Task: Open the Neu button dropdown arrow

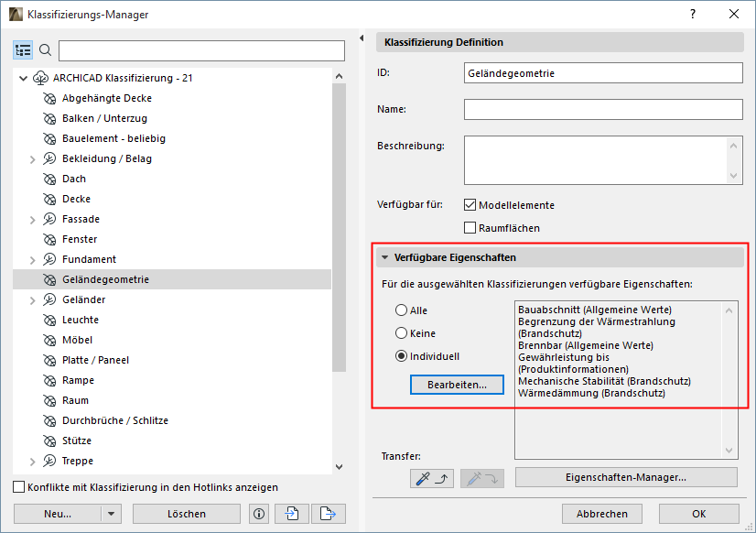Action: click(x=112, y=514)
